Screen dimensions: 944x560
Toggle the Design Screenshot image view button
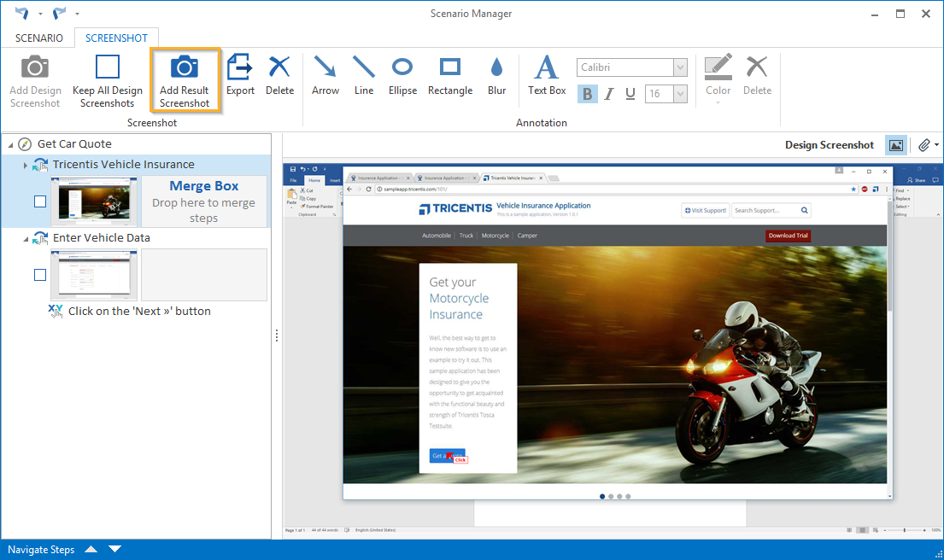click(x=896, y=145)
